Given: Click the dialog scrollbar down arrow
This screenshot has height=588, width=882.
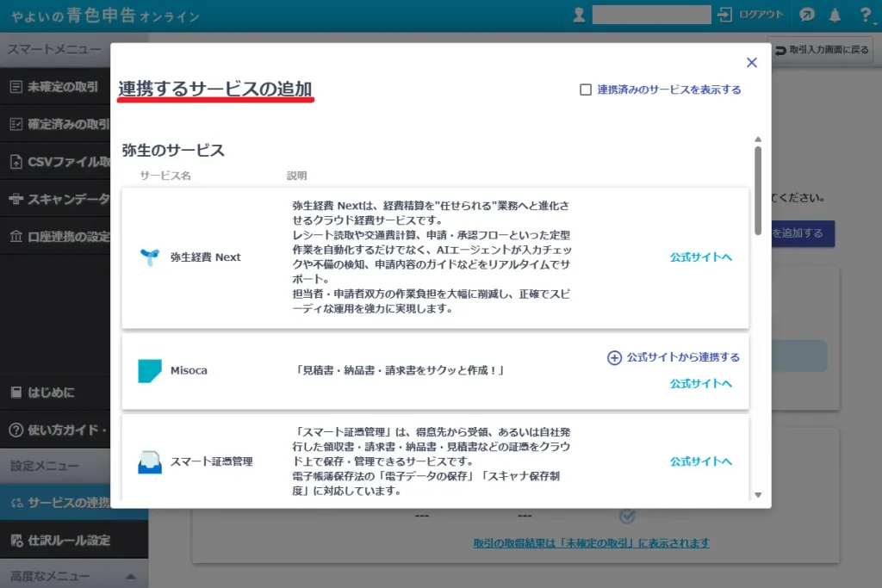Looking at the screenshot, I should coord(758,495).
